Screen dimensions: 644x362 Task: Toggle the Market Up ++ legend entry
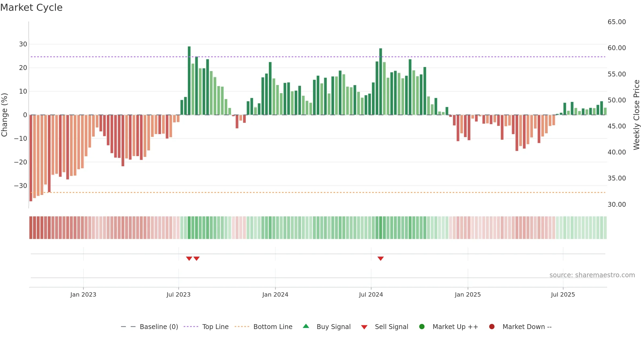[x=448, y=327]
